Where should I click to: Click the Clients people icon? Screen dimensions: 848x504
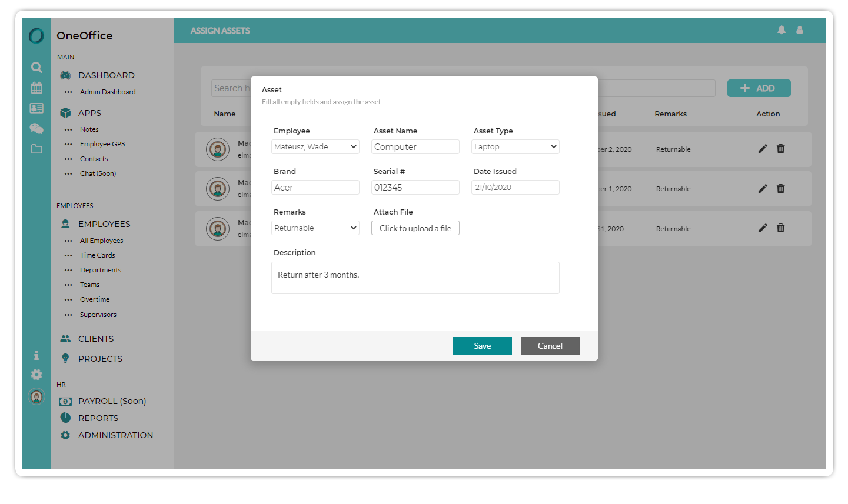tap(65, 339)
